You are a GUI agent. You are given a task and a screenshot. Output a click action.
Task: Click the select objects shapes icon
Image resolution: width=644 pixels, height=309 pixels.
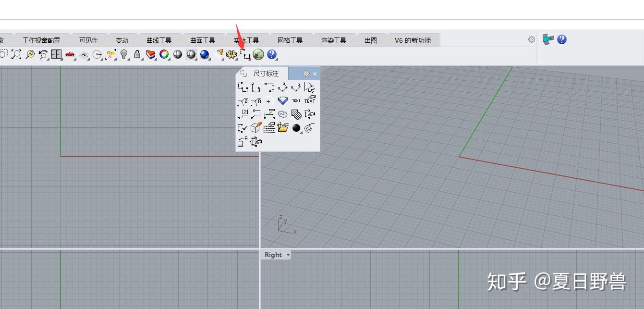[x=110, y=54]
